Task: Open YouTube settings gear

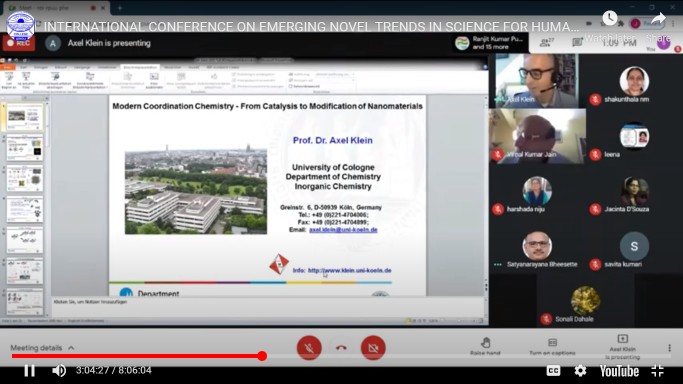Action: coord(580,371)
